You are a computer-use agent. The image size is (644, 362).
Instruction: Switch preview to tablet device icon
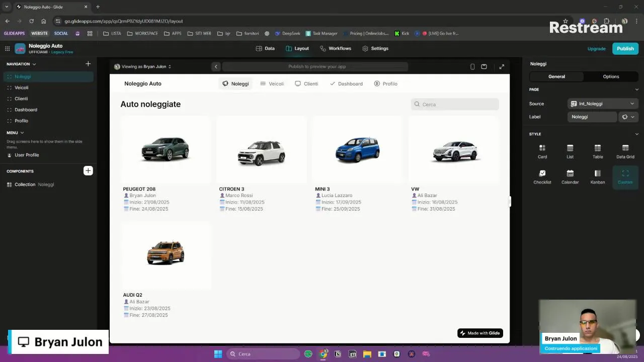click(484, 66)
